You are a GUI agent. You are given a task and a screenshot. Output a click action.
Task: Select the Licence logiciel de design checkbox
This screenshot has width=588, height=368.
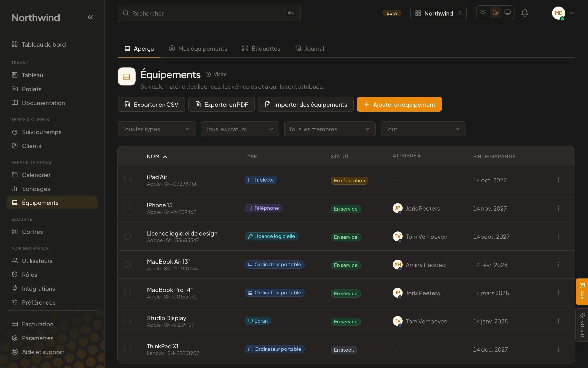click(x=127, y=236)
